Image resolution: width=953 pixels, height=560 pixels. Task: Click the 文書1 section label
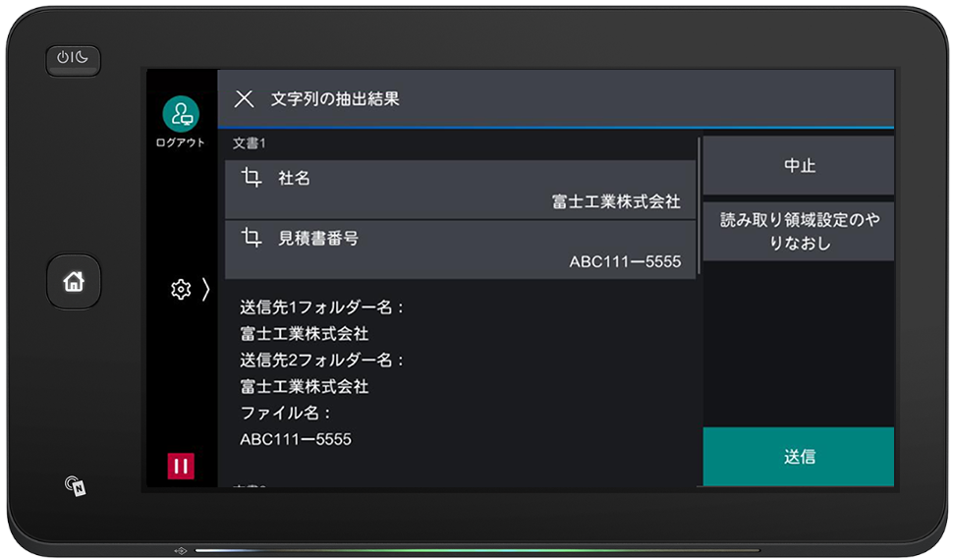(250, 143)
